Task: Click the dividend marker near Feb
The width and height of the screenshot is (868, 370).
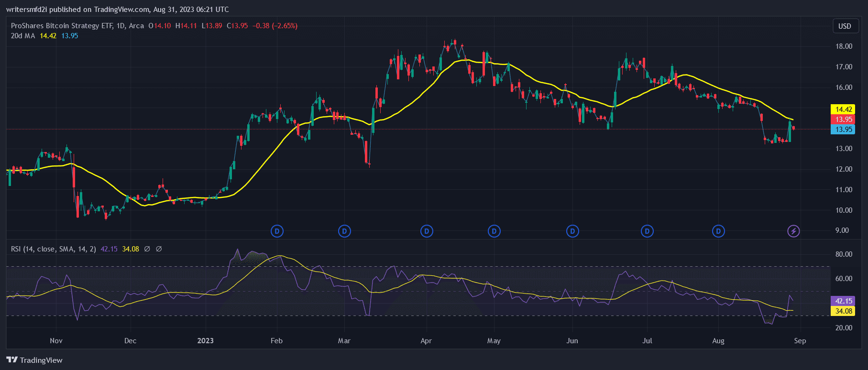Action: point(277,231)
